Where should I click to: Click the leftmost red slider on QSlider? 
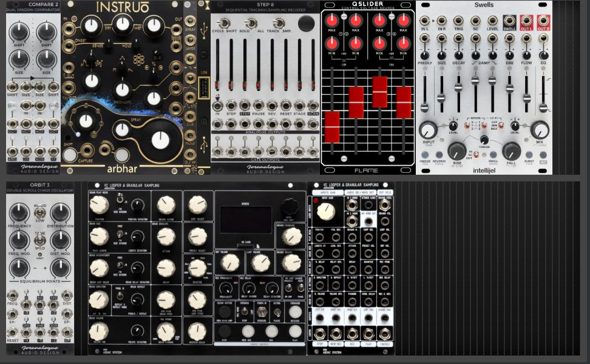click(332, 127)
